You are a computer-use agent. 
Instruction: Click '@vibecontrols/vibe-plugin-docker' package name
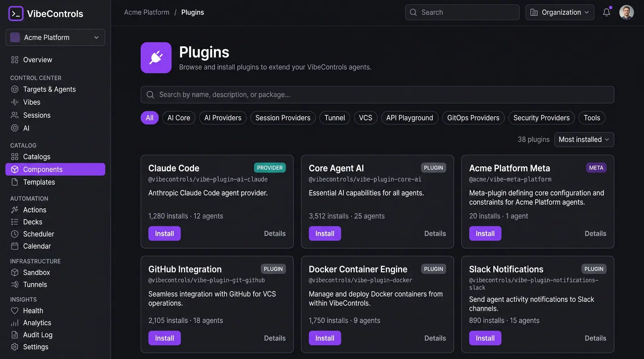point(360,280)
